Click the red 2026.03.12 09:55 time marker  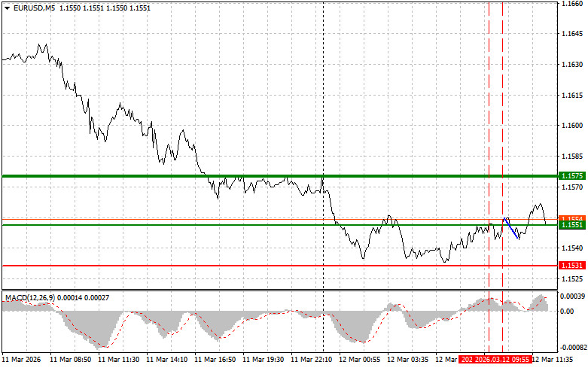pyautogui.click(x=502, y=360)
